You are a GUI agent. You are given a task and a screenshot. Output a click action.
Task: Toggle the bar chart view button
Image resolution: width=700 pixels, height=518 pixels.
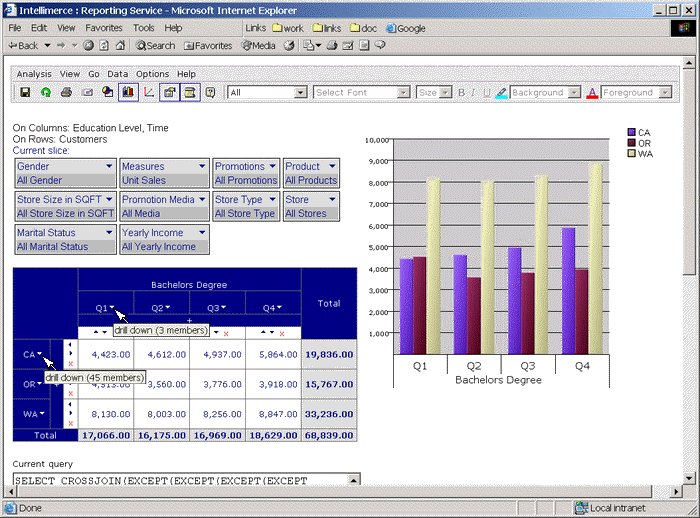tap(128, 92)
